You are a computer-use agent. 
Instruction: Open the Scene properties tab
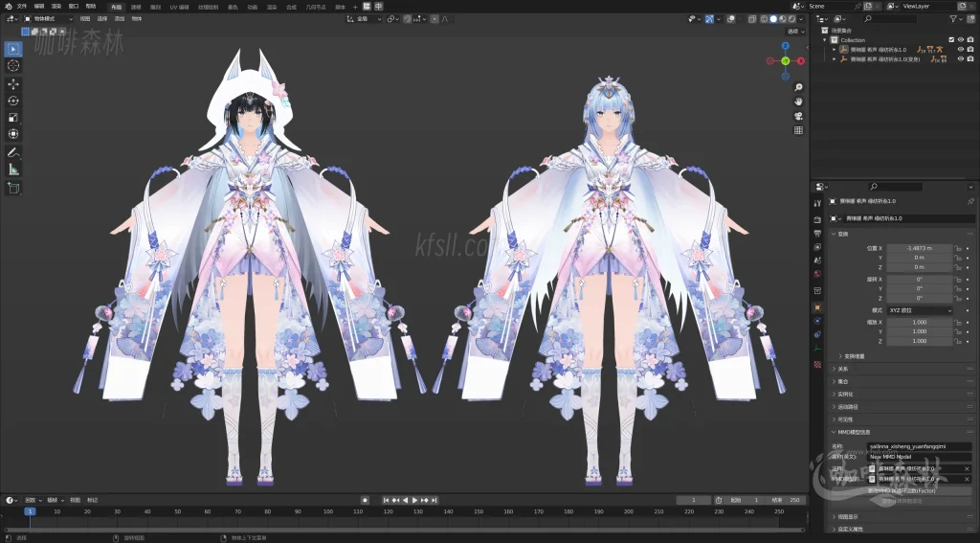[x=817, y=260]
